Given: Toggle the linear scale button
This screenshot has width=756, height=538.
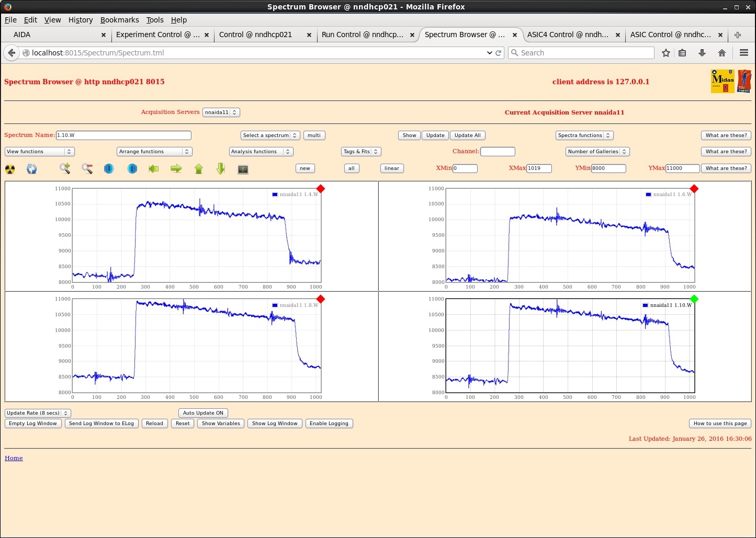Looking at the screenshot, I should coord(392,168).
